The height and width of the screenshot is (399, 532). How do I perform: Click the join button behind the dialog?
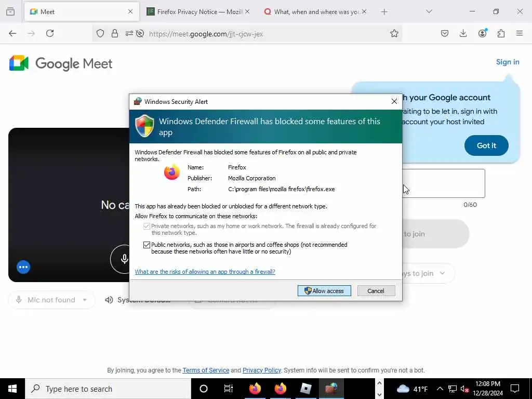[436, 234]
